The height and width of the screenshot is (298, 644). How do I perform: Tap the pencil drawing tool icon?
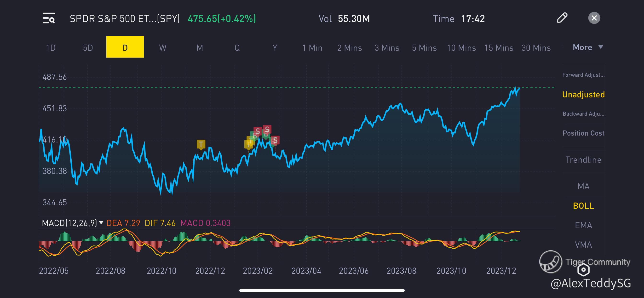pyautogui.click(x=562, y=18)
